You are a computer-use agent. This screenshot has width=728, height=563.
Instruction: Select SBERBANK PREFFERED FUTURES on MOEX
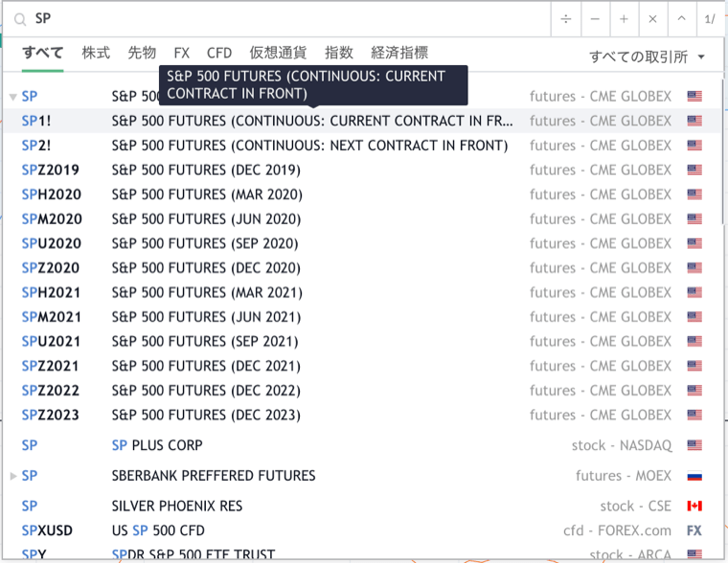tap(362, 476)
